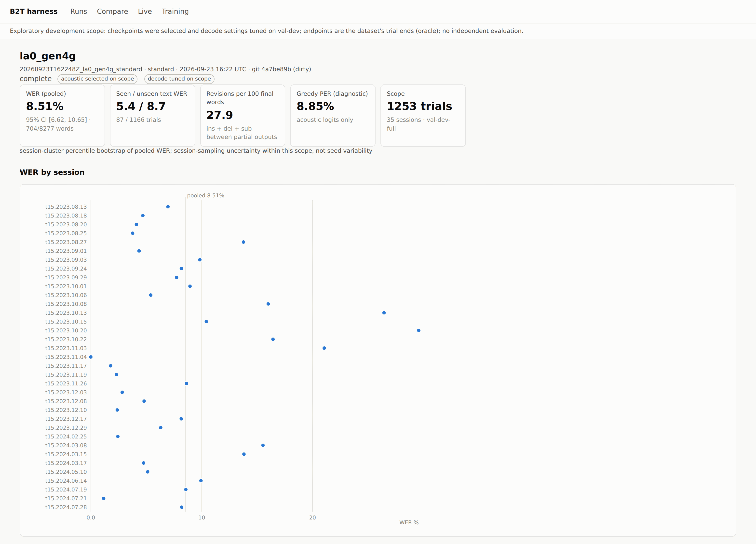Select the WER (pooled) 8.51% card
This screenshot has width=756, height=544.
[x=62, y=115]
